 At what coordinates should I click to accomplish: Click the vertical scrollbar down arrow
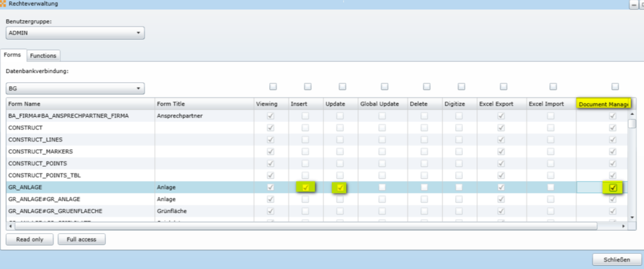pos(633,217)
